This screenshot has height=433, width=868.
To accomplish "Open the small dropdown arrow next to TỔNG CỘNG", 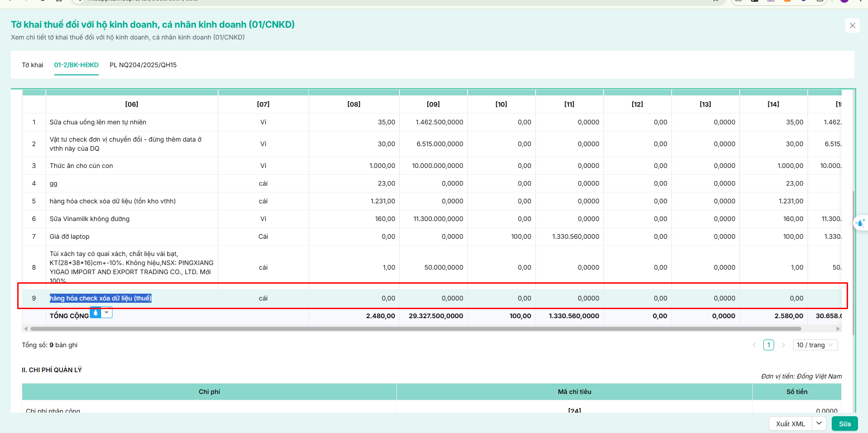I will pos(107,312).
